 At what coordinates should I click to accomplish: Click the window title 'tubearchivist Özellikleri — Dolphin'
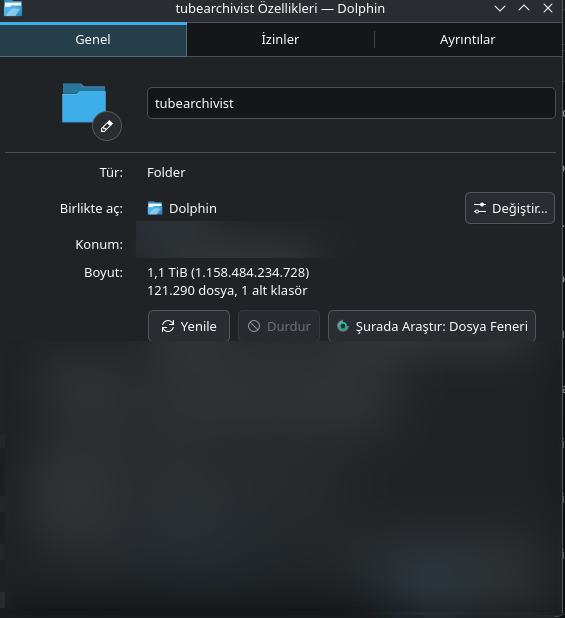point(280,8)
